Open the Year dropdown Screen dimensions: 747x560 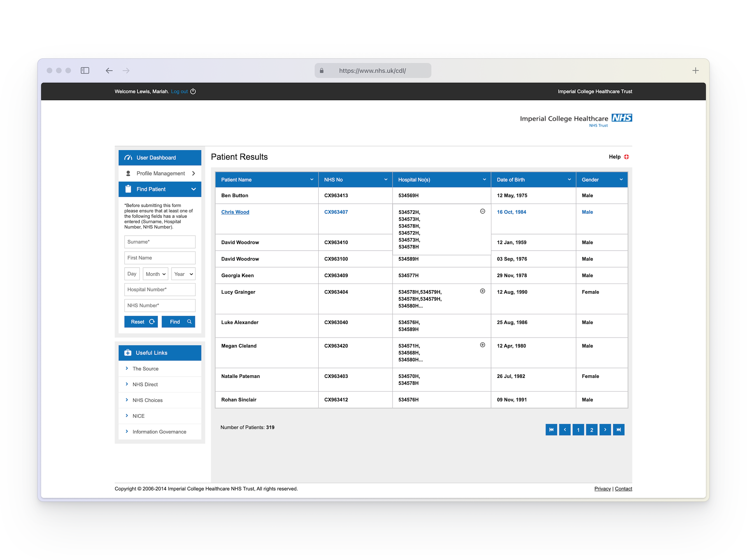coord(183,274)
